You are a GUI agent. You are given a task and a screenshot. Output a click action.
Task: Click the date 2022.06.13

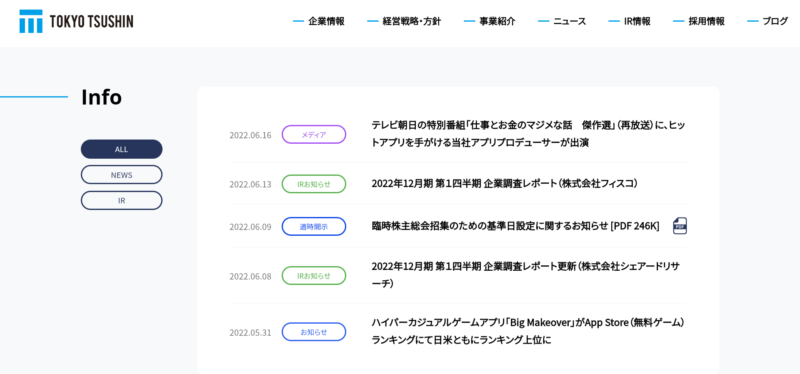point(250,184)
